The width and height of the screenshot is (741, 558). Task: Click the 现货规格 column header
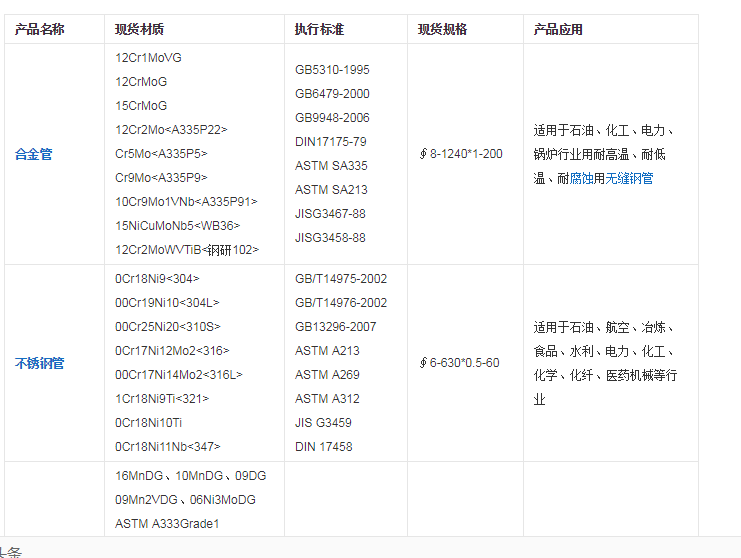[442, 30]
